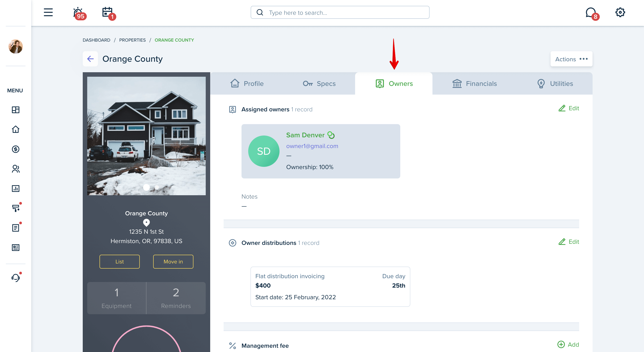Open settings gear icon

pyautogui.click(x=620, y=12)
